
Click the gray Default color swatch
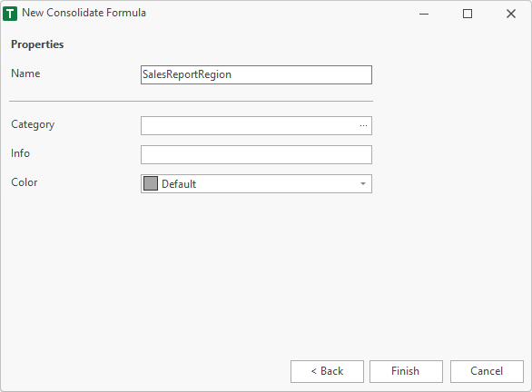151,183
